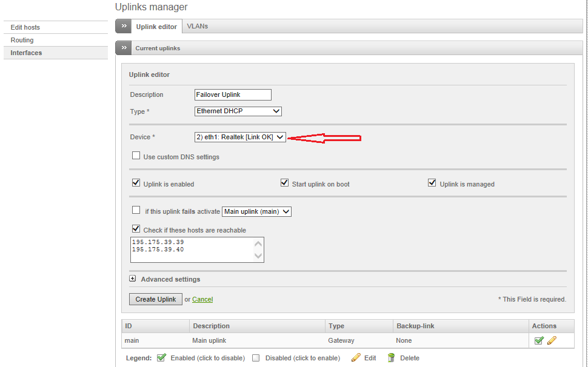Click the down arrow of hosts list scrollbar
The width and height of the screenshot is (588, 367).
point(259,256)
